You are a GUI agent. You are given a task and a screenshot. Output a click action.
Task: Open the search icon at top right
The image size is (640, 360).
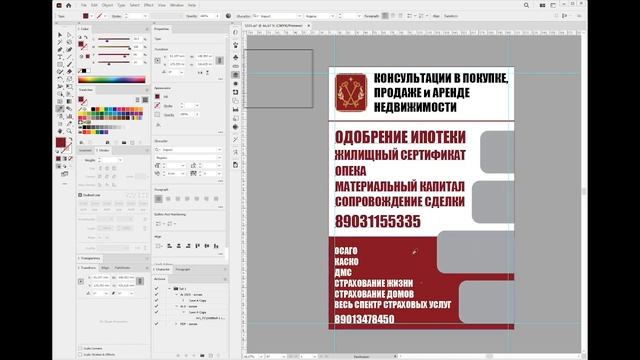(527, 5)
